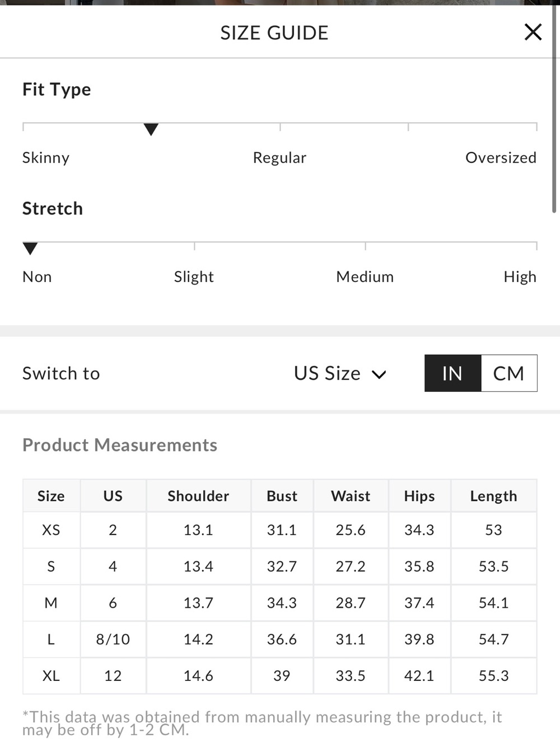This screenshot has height=747, width=560.
Task: Click the Medium stretch label
Action: coord(365,277)
